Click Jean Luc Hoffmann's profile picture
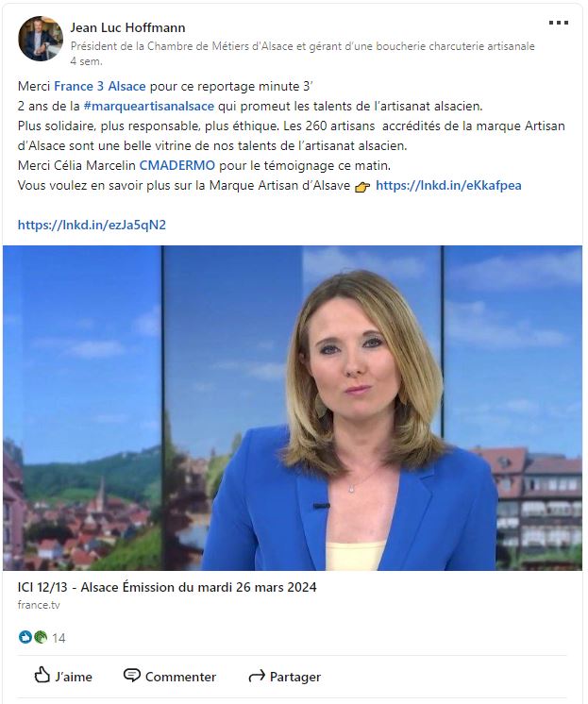 [x=41, y=39]
